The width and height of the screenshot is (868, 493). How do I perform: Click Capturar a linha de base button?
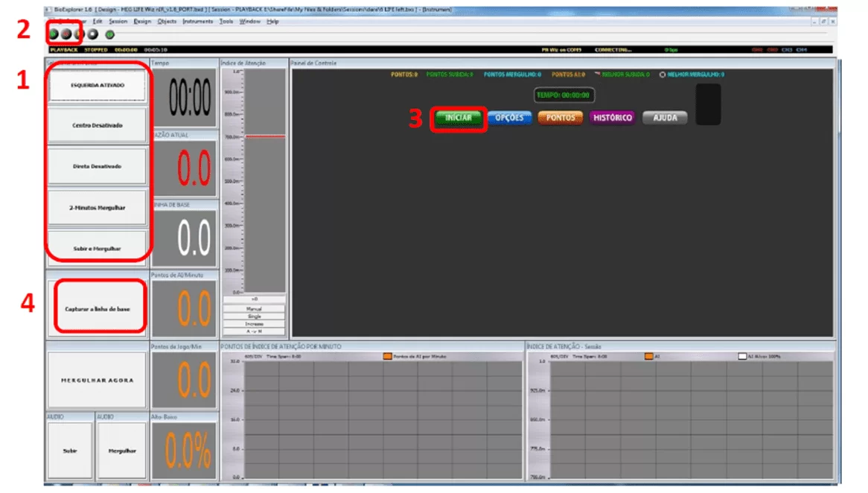pyautogui.click(x=98, y=308)
